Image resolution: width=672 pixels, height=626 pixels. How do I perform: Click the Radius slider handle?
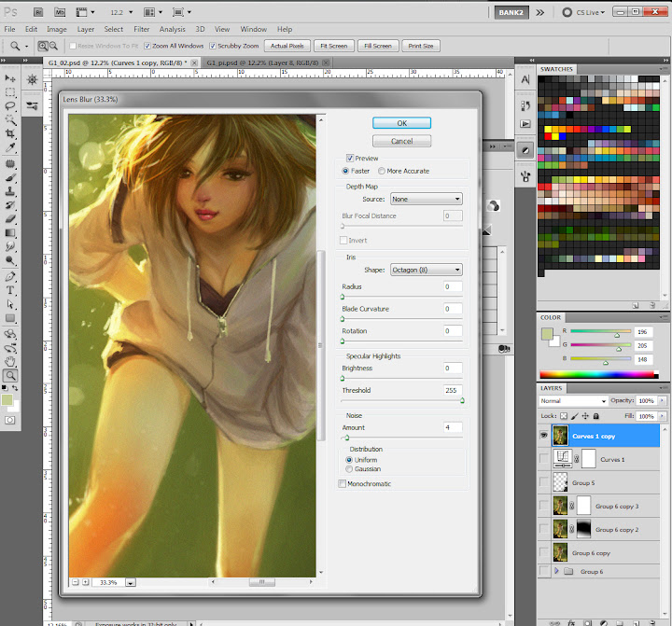(x=343, y=297)
